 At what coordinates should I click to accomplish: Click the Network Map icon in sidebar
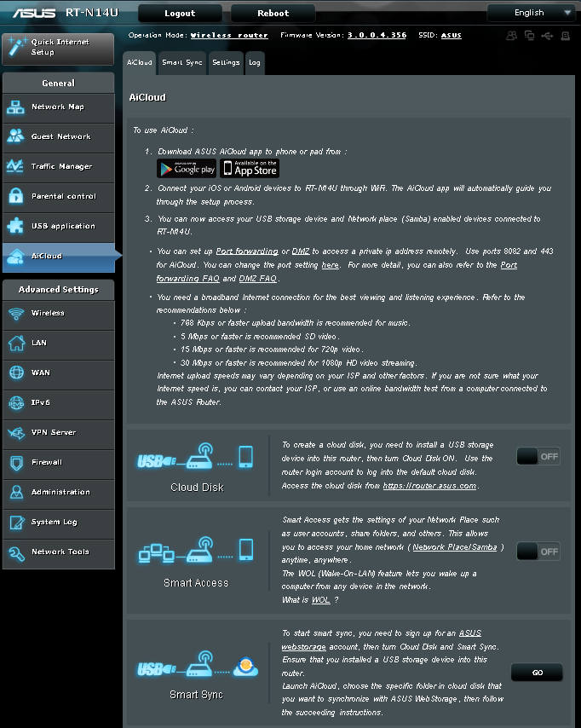16,107
